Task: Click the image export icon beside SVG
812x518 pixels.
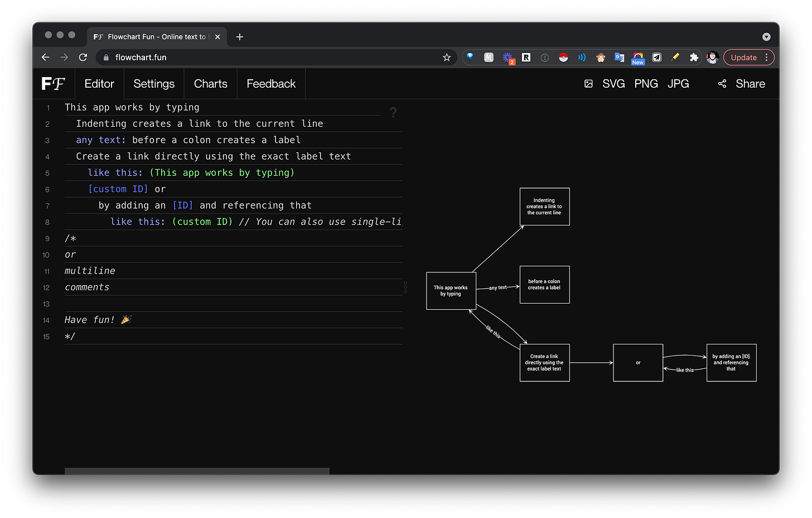Action: [x=588, y=84]
